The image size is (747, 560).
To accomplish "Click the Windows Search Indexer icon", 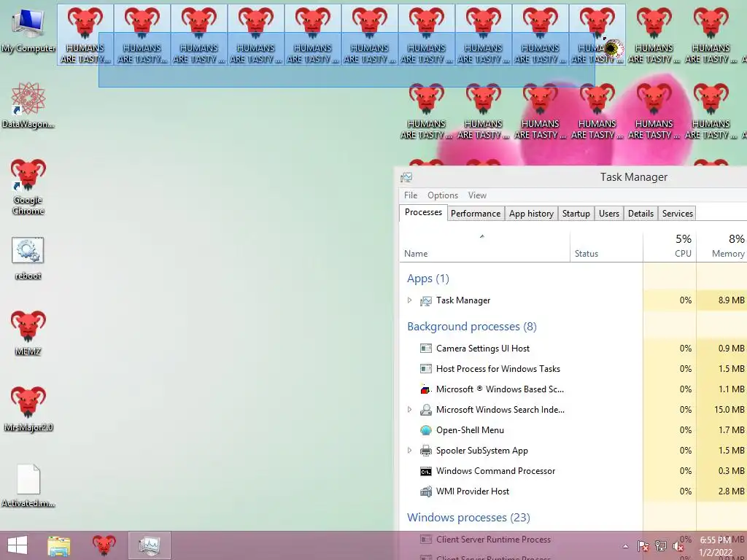I will point(426,410).
